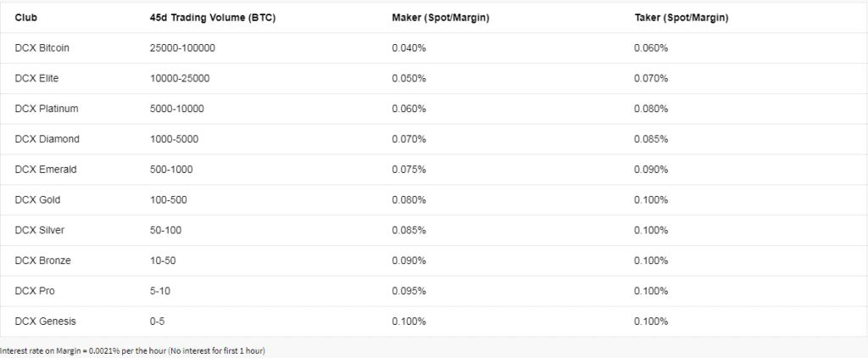The height and width of the screenshot is (358, 868).
Task: Select the DCX Genesis club name
Action: click(46, 322)
